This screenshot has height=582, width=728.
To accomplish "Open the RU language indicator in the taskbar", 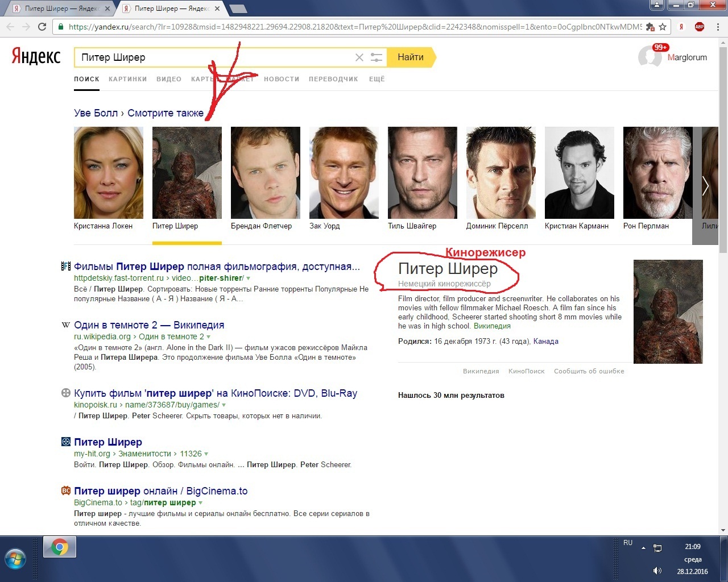I will pyautogui.click(x=628, y=543).
